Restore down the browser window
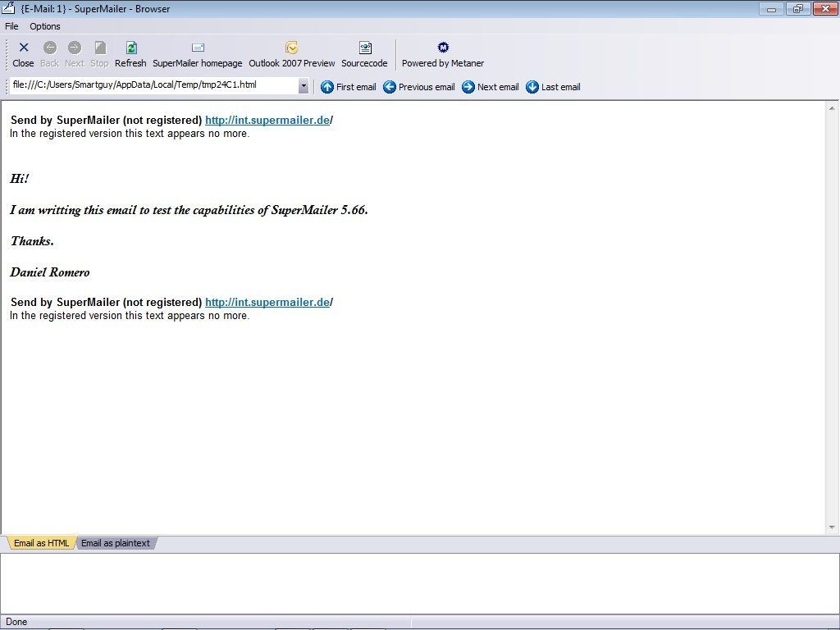The height and width of the screenshot is (630, 840). coord(798,8)
